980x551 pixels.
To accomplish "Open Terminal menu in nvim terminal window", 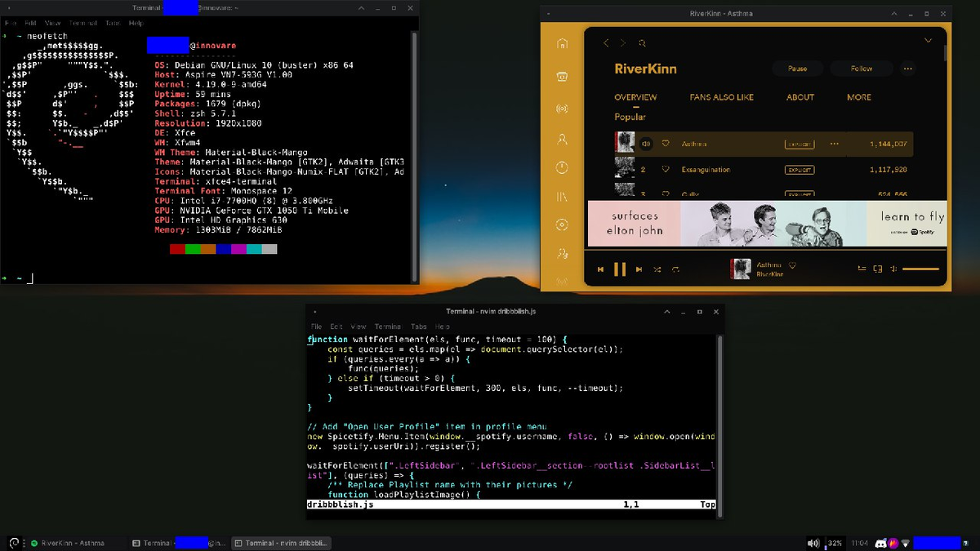I will 388,327.
